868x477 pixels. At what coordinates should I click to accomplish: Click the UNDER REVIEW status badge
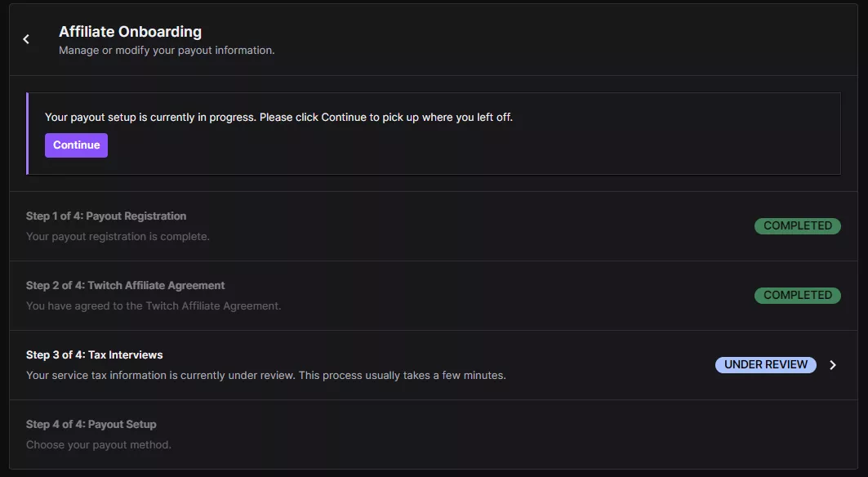[x=765, y=365]
